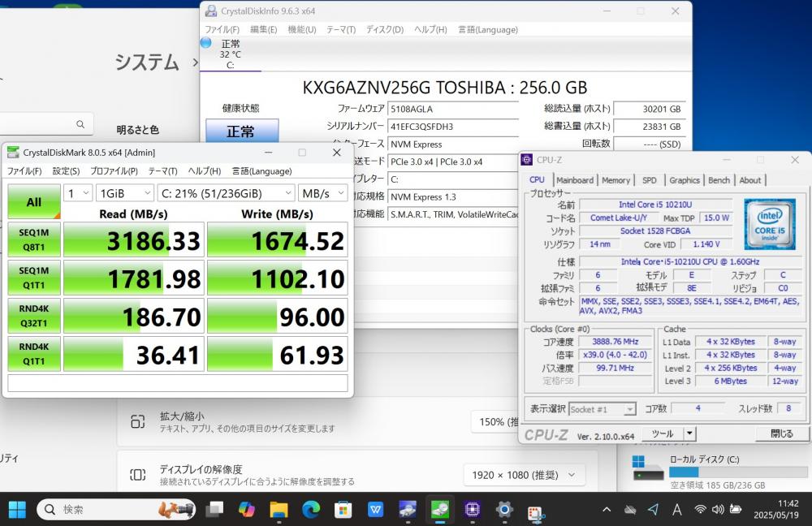The width and height of the screenshot is (812, 526).
Task: Toggle the IME input mode A indicator
Action: pyautogui.click(x=677, y=510)
